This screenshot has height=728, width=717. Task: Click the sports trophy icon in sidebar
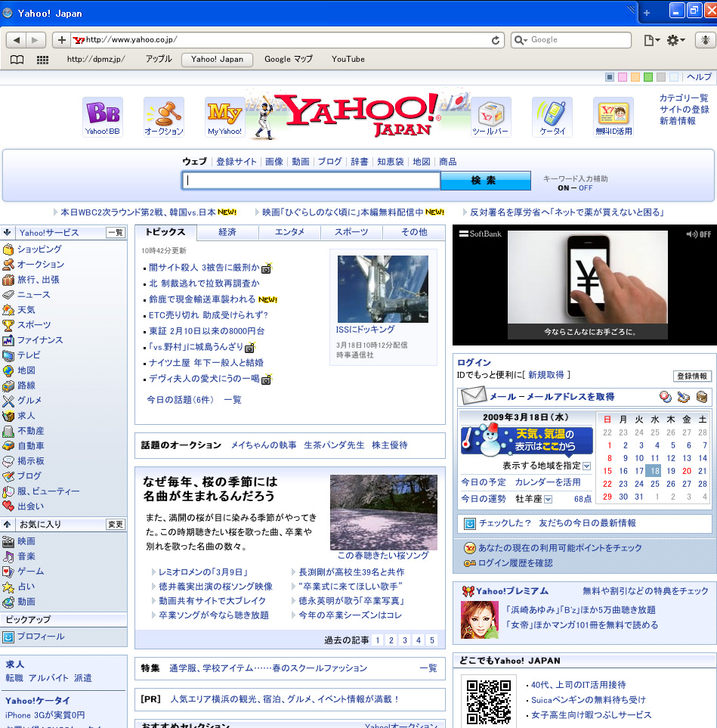pyautogui.click(x=8, y=325)
